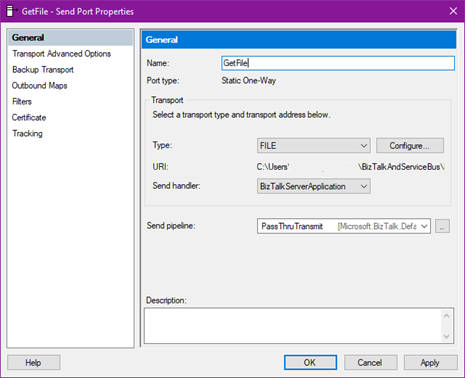Image resolution: width=465 pixels, height=378 pixels.
Task: Select the Certificate page
Action: click(x=29, y=118)
